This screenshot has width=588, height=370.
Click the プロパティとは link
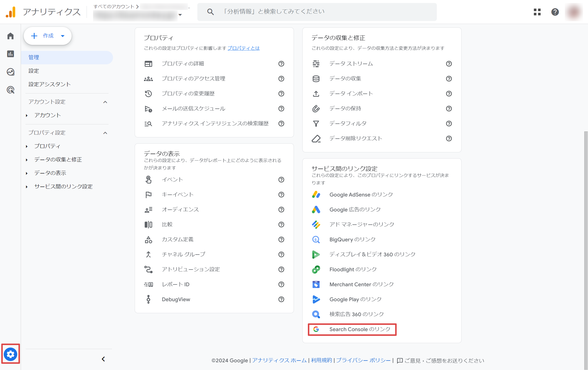pos(243,48)
